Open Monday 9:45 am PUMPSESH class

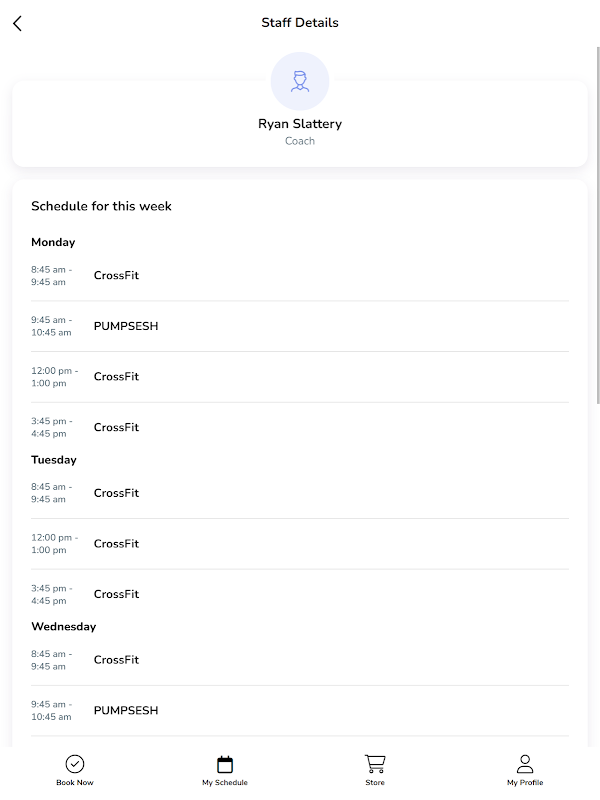pos(126,326)
